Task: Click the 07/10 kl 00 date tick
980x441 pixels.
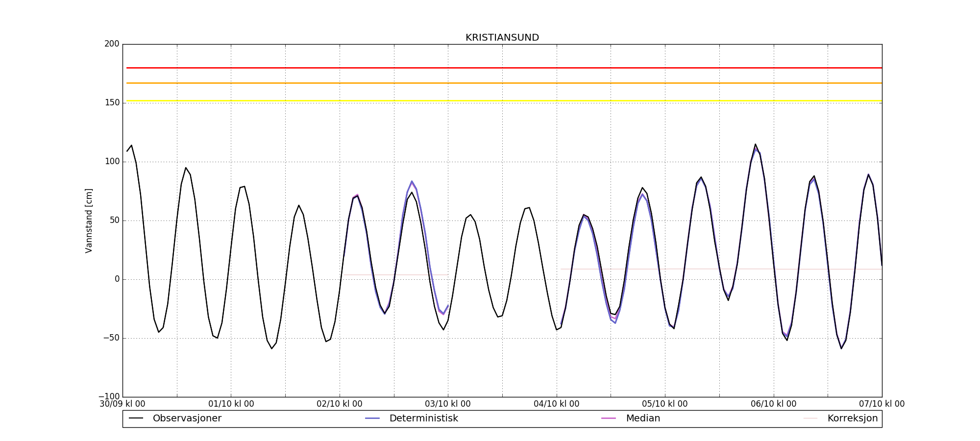Action: coord(882,404)
